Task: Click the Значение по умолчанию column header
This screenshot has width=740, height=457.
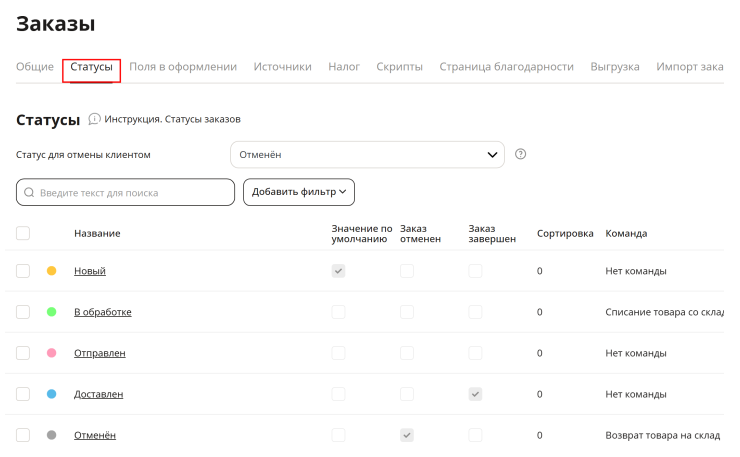Action: pyautogui.click(x=362, y=234)
